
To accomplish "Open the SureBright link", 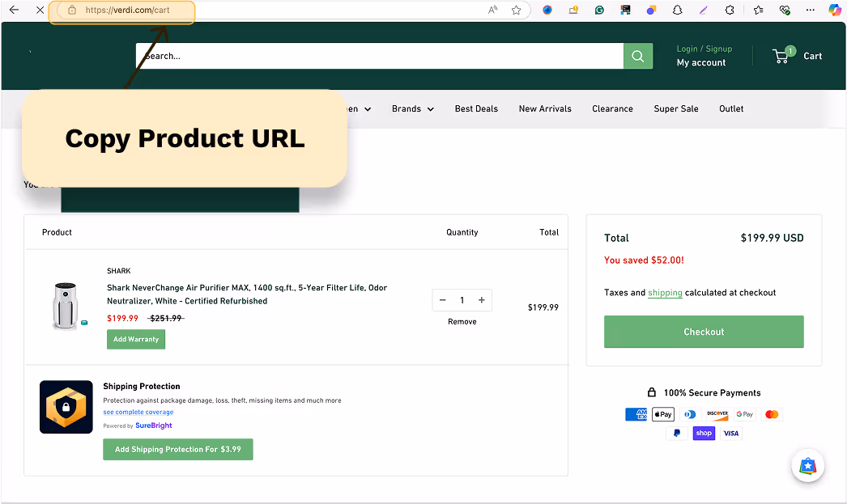I will coord(153,426).
